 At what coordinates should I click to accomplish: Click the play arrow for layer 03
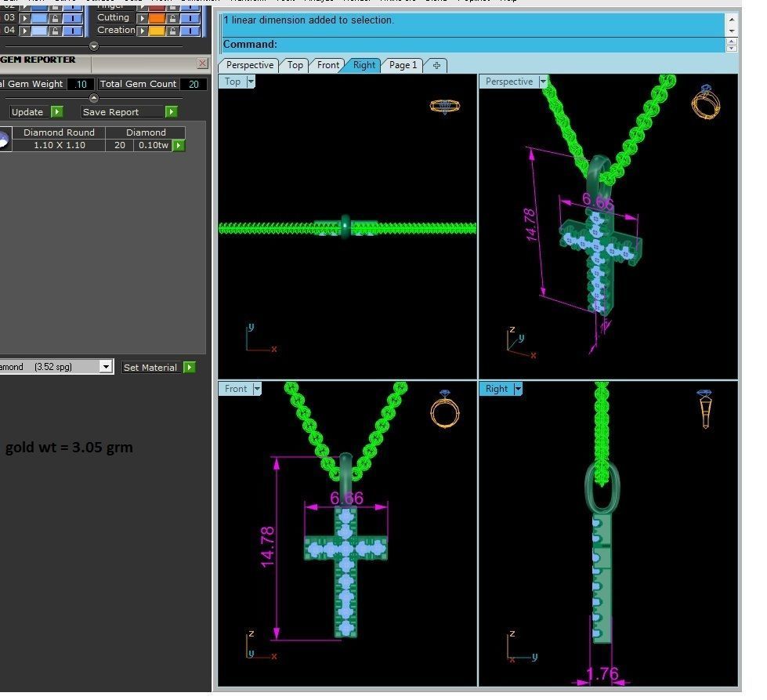point(24,17)
